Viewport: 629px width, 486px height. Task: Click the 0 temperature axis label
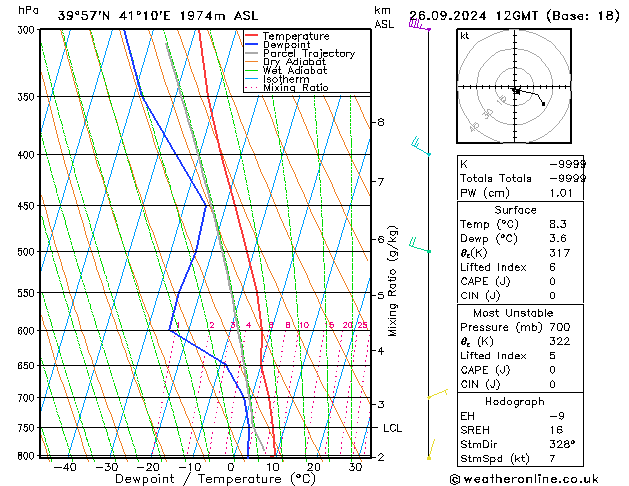point(231,467)
